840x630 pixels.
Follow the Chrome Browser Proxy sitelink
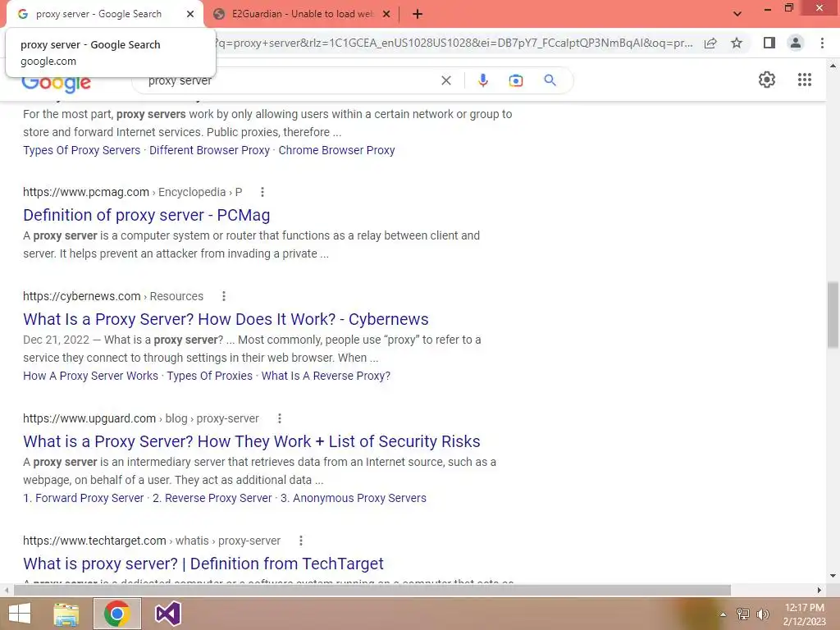click(336, 150)
